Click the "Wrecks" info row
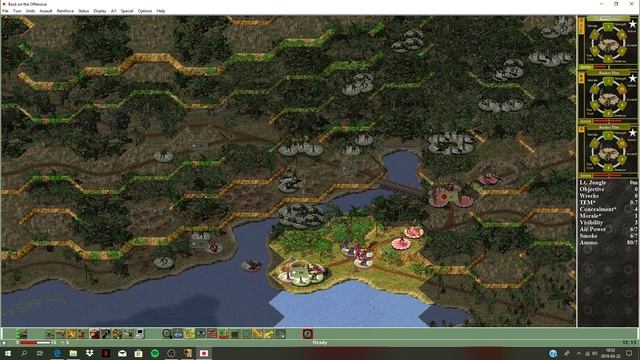Image resolution: width=640 pixels, height=360 pixels. pos(608,196)
